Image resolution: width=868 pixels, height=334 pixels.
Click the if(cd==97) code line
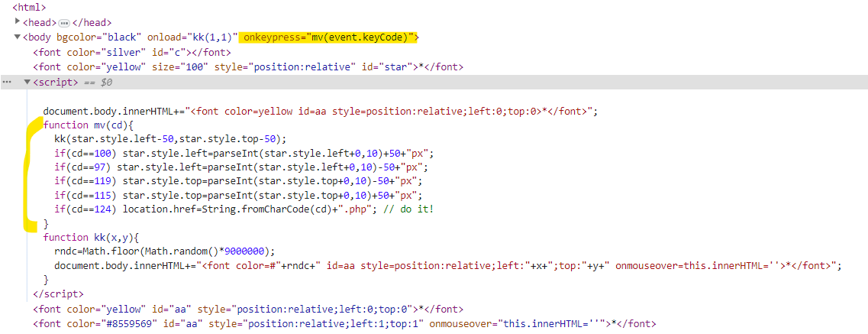click(240, 167)
